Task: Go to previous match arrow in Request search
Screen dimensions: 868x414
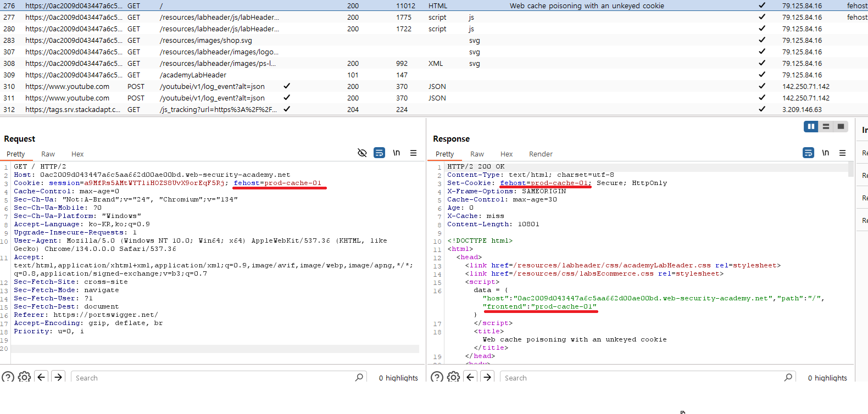Action: 41,377
